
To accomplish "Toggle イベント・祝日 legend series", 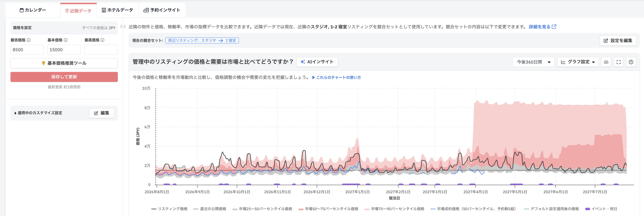I will (601, 209).
